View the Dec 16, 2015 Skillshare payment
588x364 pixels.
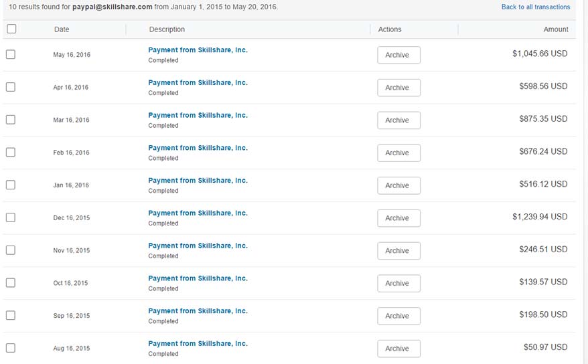pyautogui.click(x=198, y=213)
